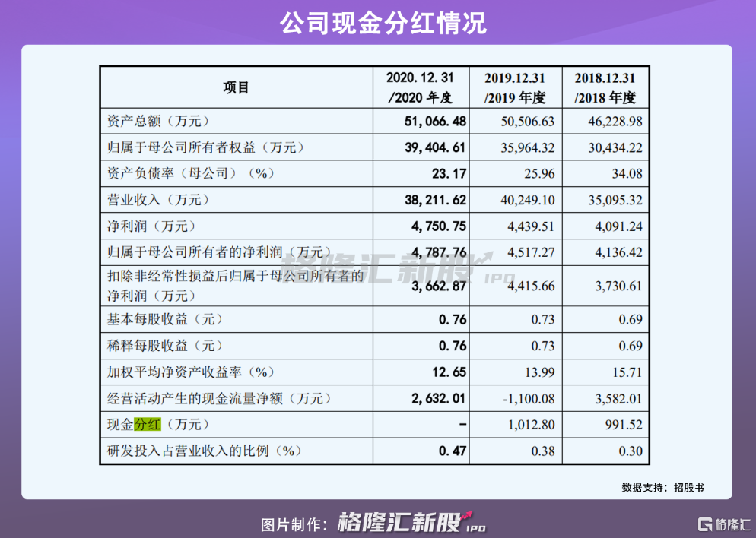Select the 2019.12.31/2019年度 column header
The height and width of the screenshot is (538, 756).
coord(516,87)
